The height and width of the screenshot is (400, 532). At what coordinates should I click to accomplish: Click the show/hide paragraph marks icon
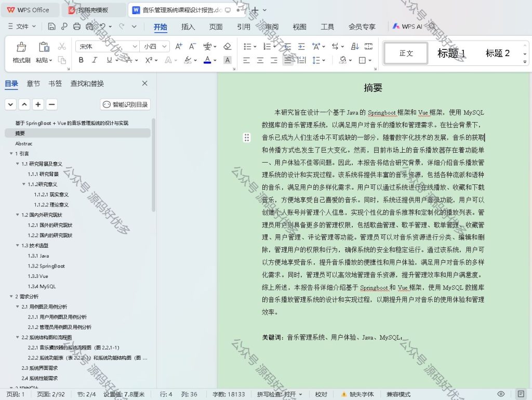[368, 46]
